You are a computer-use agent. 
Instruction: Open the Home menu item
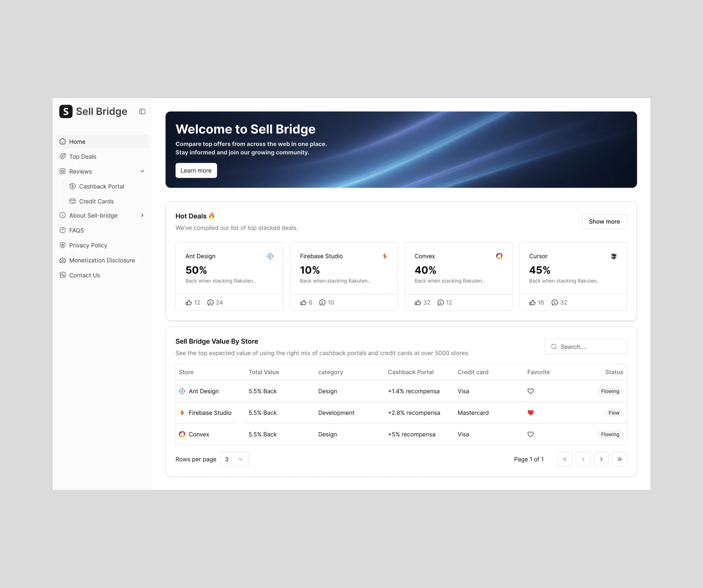point(102,141)
